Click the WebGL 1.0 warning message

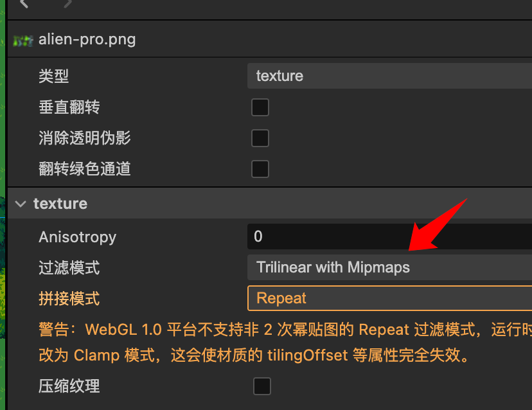[x=285, y=343]
